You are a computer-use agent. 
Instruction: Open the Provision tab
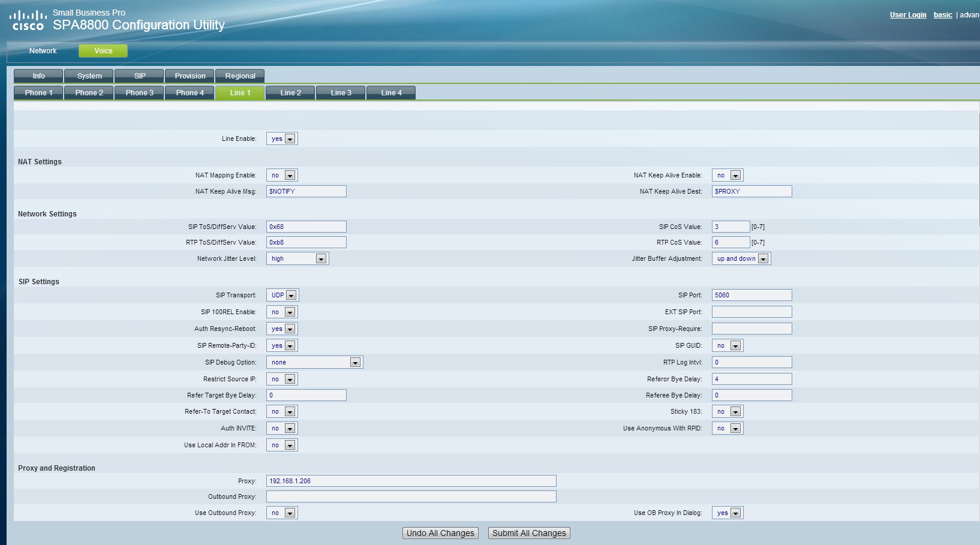[190, 76]
